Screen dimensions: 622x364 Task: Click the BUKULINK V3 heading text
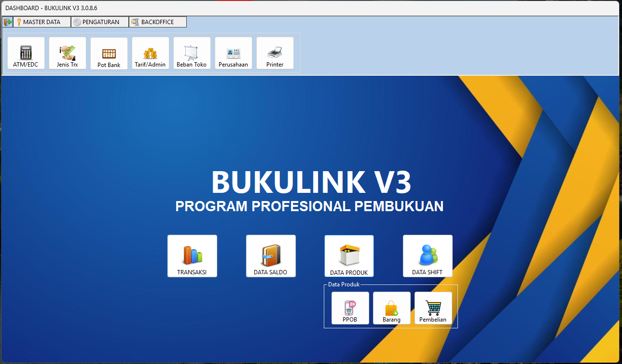311,182
